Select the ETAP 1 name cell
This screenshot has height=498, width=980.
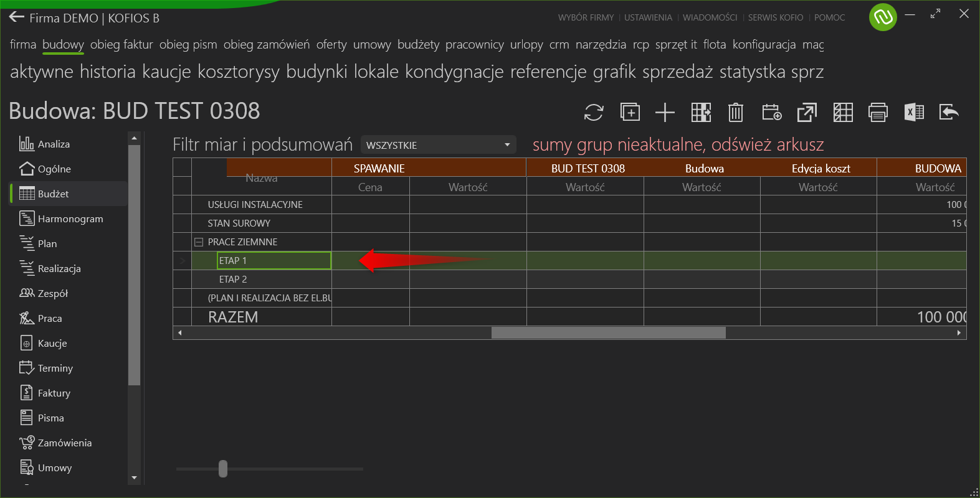coord(274,261)
